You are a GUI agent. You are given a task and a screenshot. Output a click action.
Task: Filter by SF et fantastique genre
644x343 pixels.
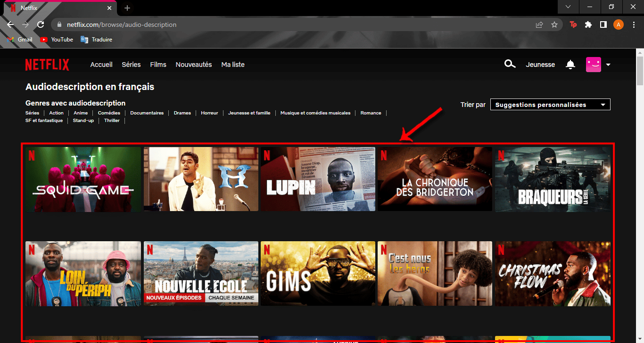click(44, 121)
